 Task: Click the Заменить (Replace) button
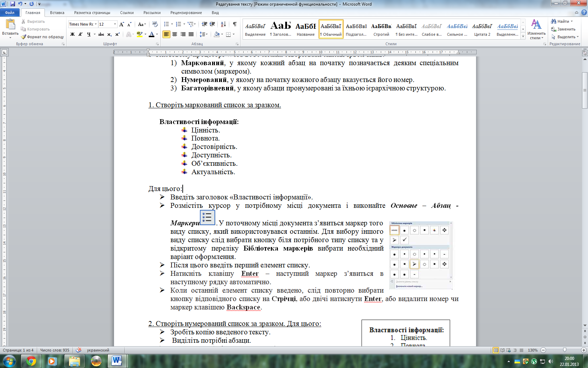(x=563, y=29)
